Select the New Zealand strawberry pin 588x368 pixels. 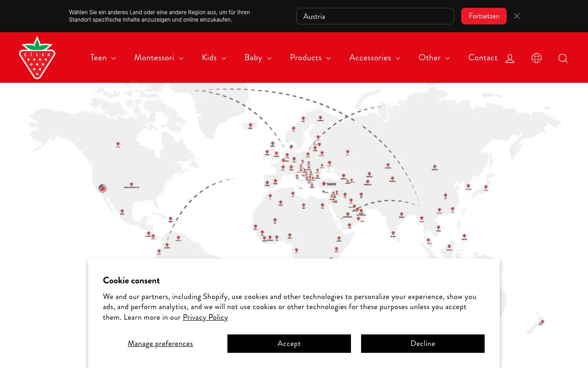(542, 322)
